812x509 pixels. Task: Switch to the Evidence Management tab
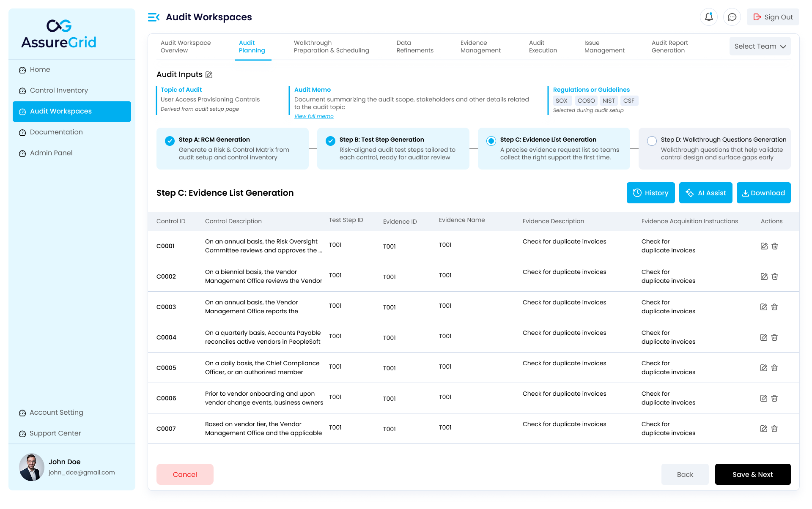pos(481,47)
